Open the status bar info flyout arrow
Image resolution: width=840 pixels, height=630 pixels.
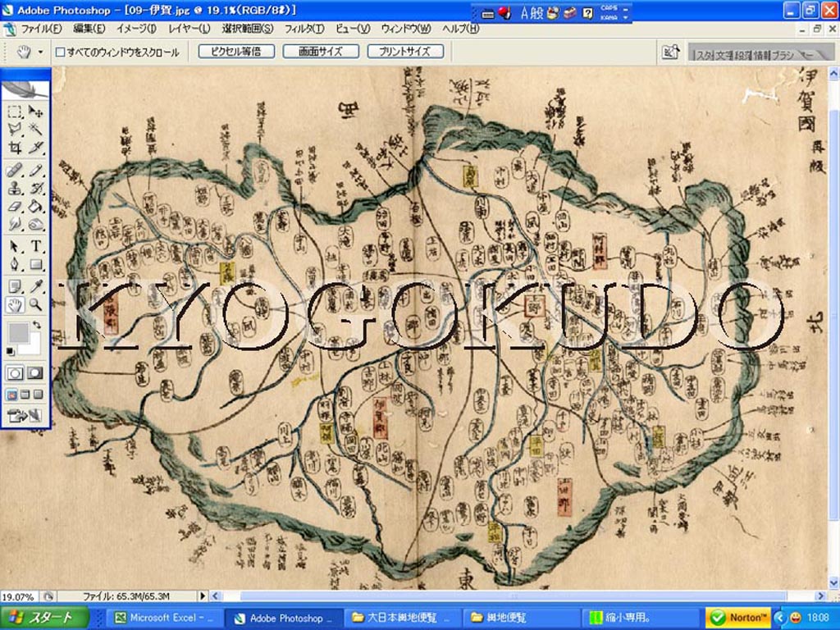pos(203,596)
